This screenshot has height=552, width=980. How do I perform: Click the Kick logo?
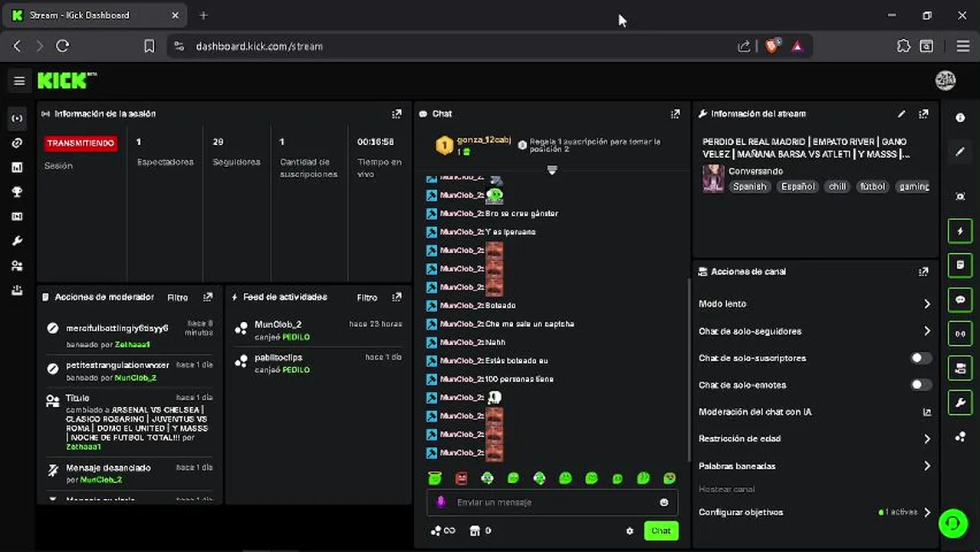click(x=67, y=80)
